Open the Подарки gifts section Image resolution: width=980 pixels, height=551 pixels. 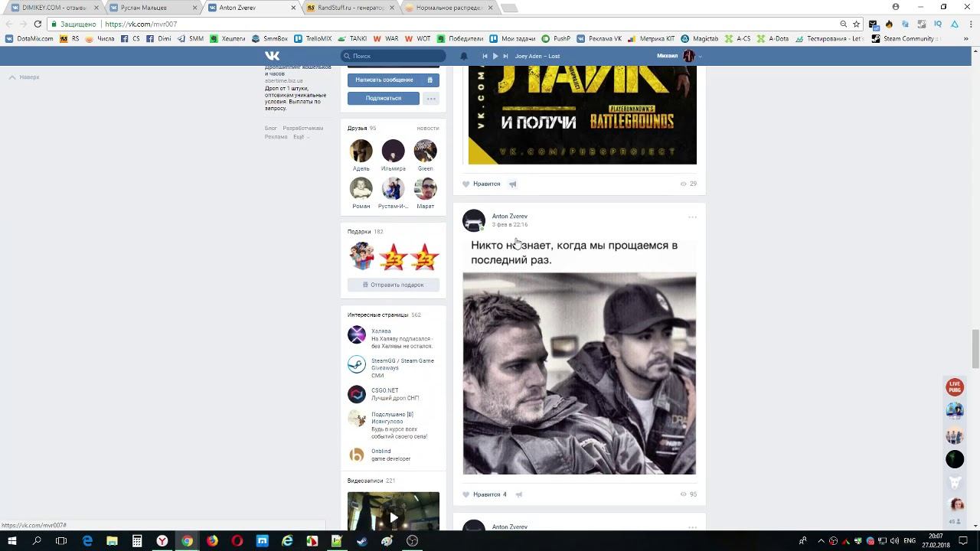click(359, 231)
